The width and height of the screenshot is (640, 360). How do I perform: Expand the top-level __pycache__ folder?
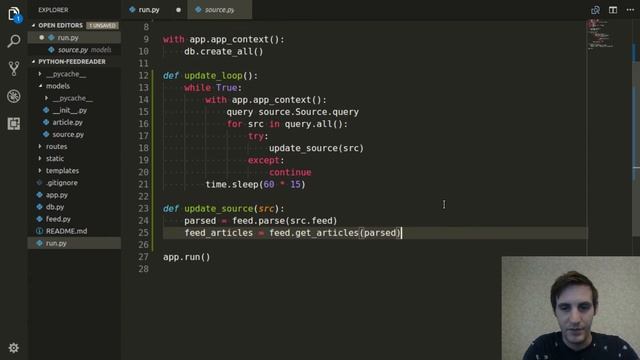tap(66, 74)
